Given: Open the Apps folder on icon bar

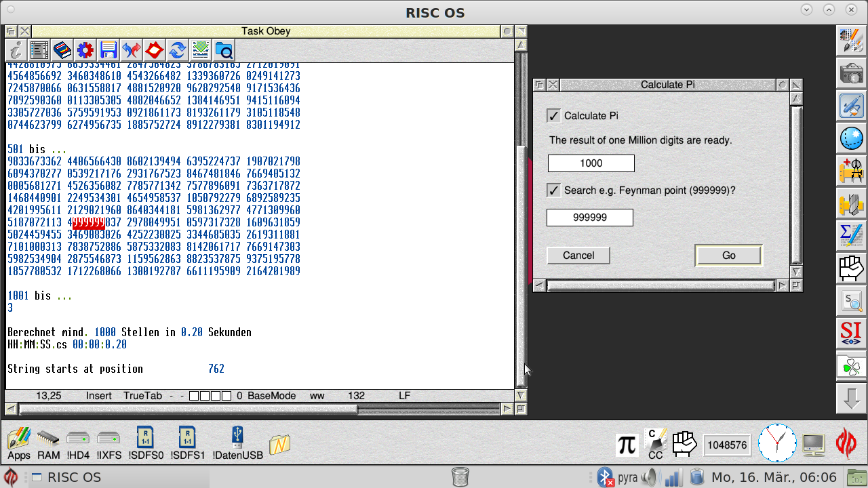Looking at the screenshot, I should [x=19, y=443].
